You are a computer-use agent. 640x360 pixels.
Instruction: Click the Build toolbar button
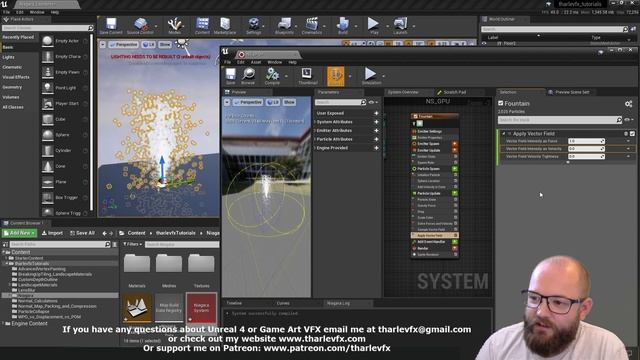[x=343, y=26]
